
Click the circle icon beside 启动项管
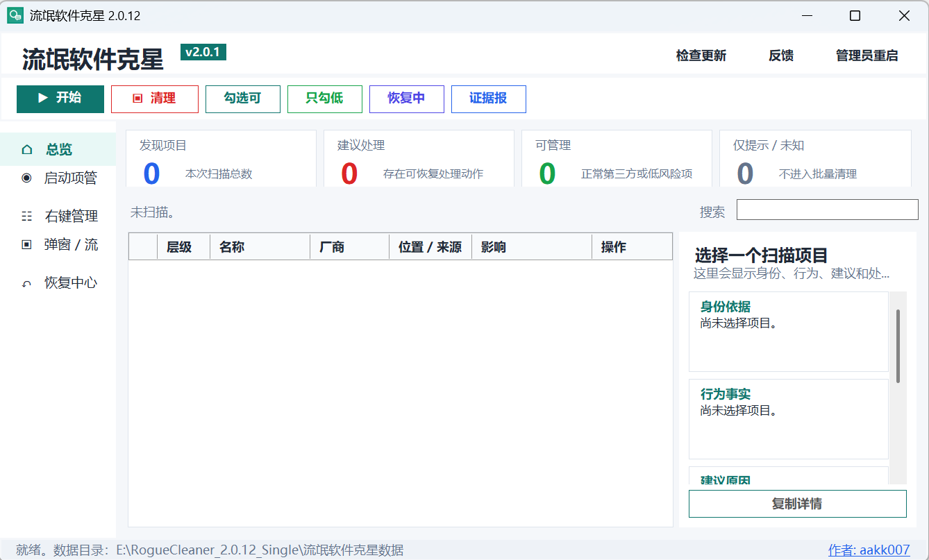click(27, 178)
